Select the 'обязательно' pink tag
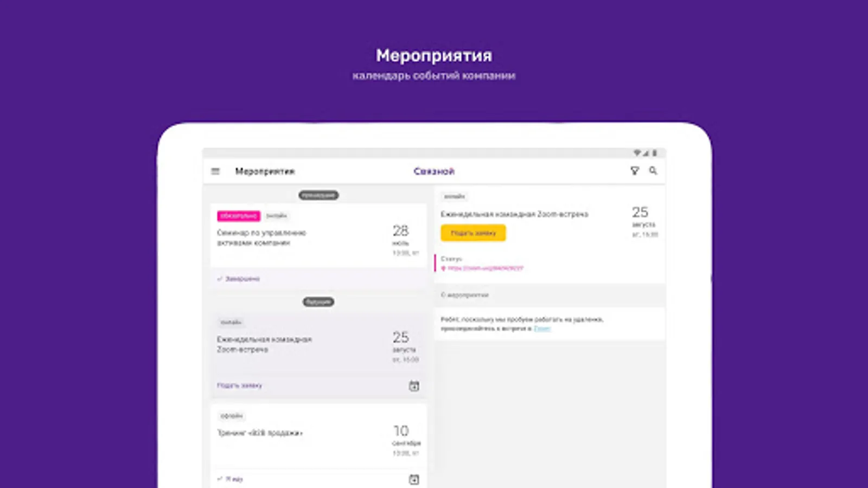This screenshot has width=868, height=488. (239, 216)
